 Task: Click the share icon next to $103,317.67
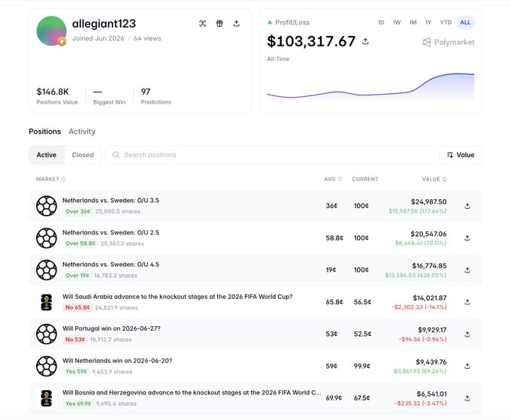pos(365,41)
